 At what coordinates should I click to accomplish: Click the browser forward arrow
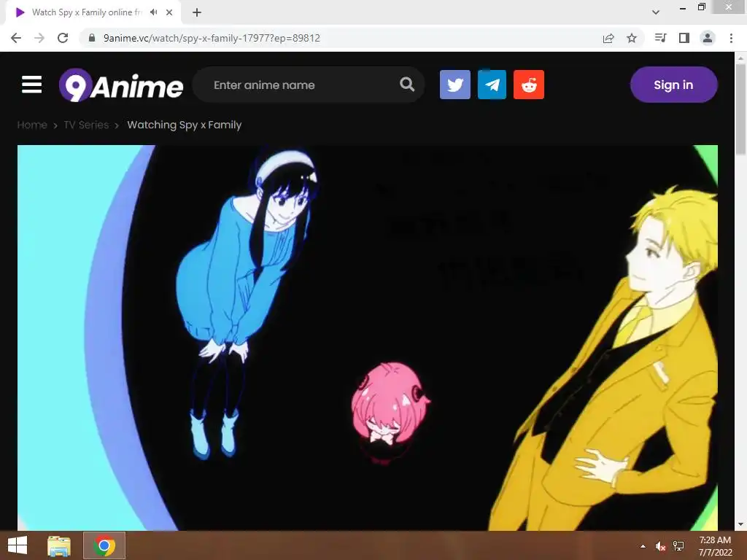click(x=39, y=38)
